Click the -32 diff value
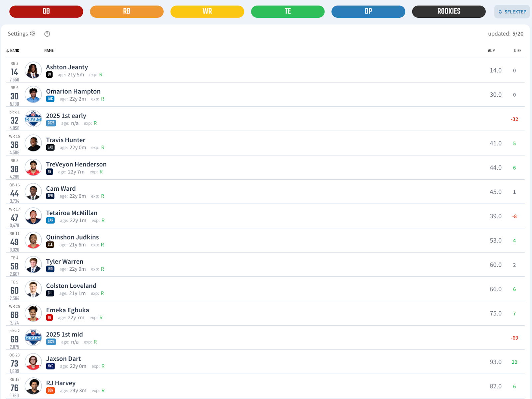The width and height of the screenshot is (532, 399). point(514,119)
